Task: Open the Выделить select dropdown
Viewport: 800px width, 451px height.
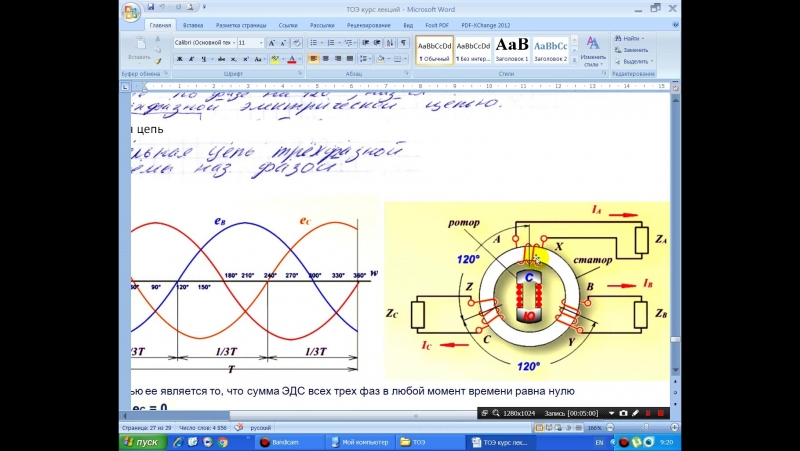Action: tap(634, 62)
